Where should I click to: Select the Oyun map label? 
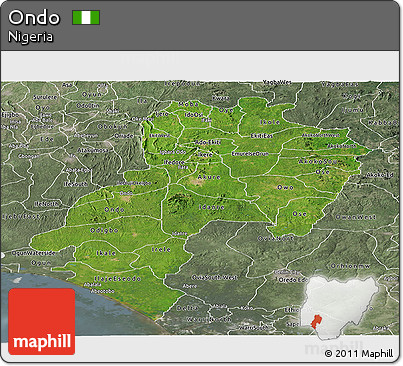pyautogui.click(x=92, y=95)
